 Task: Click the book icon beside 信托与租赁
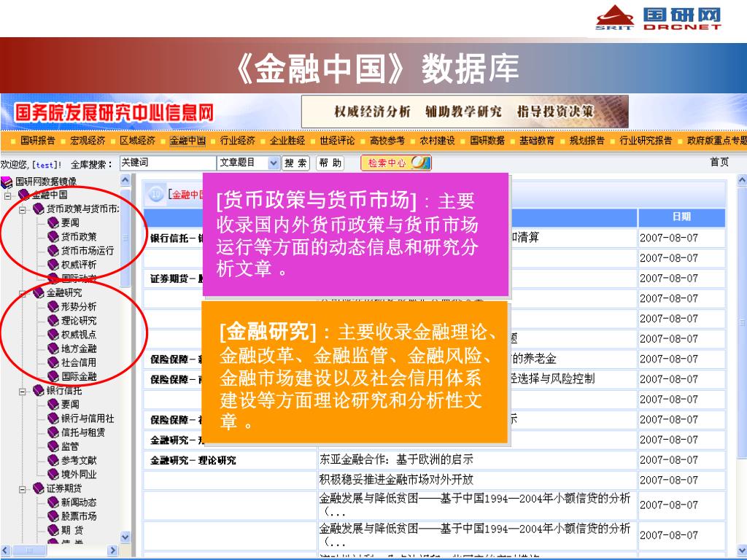[53, 432]
